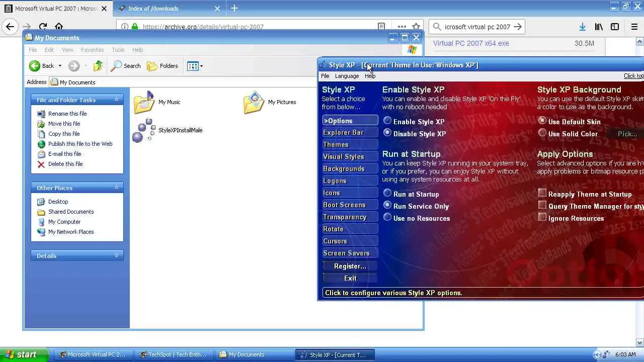This screenshot has height=362, width=644.
Task: Open My Network Places link
Action: click(71, 232)
